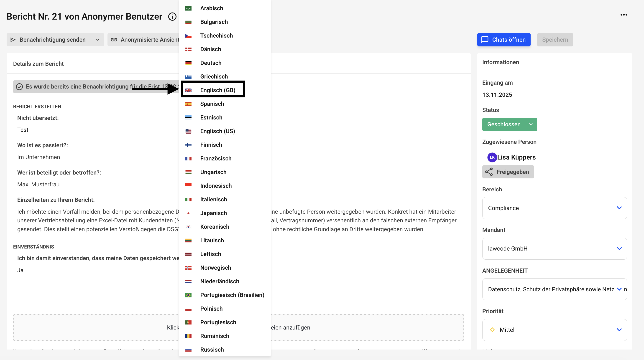Click the info icon beside report title
Screen dimensions: 644x360
172,17
